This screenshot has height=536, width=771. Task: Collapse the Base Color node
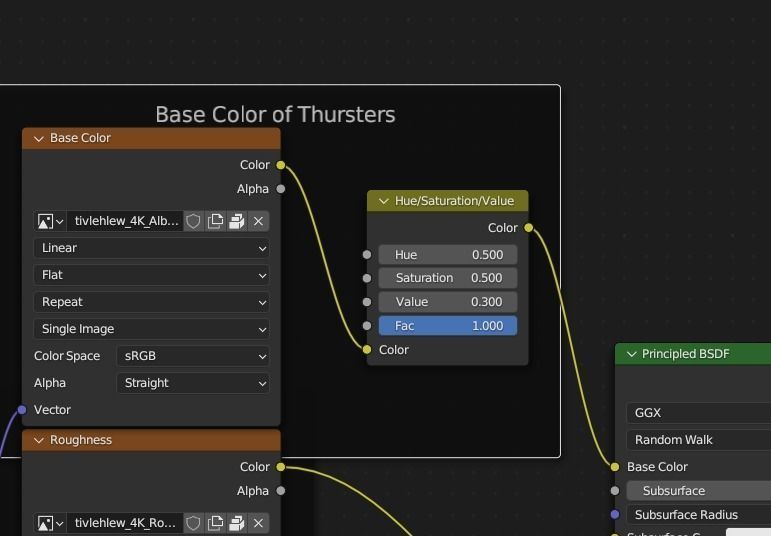tap(38, 139)
